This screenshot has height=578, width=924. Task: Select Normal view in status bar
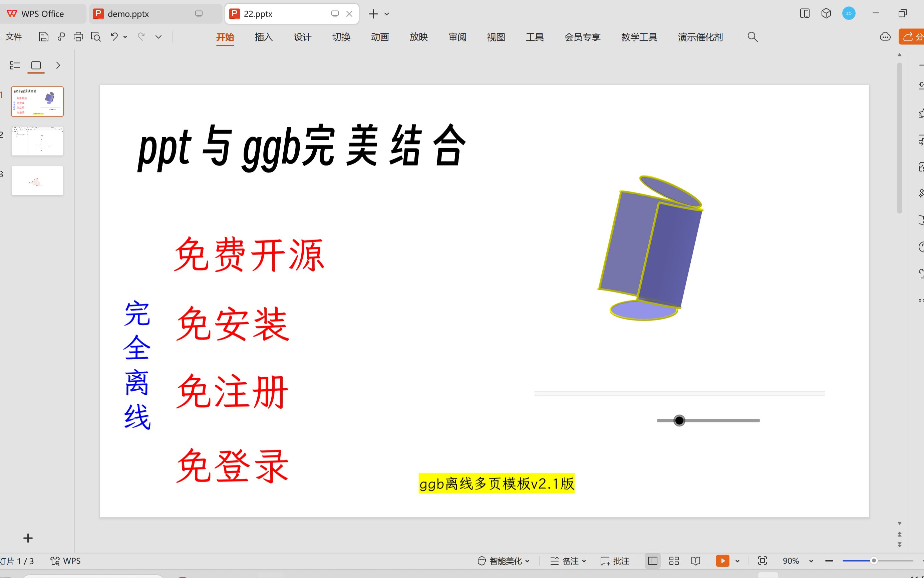[652, 561]
